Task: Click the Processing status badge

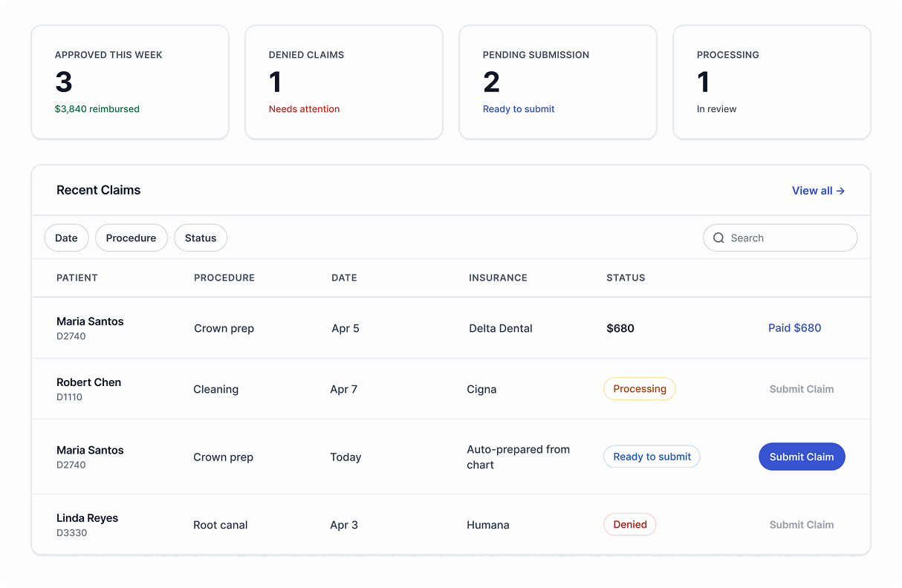Action: (x=640, y=389)
